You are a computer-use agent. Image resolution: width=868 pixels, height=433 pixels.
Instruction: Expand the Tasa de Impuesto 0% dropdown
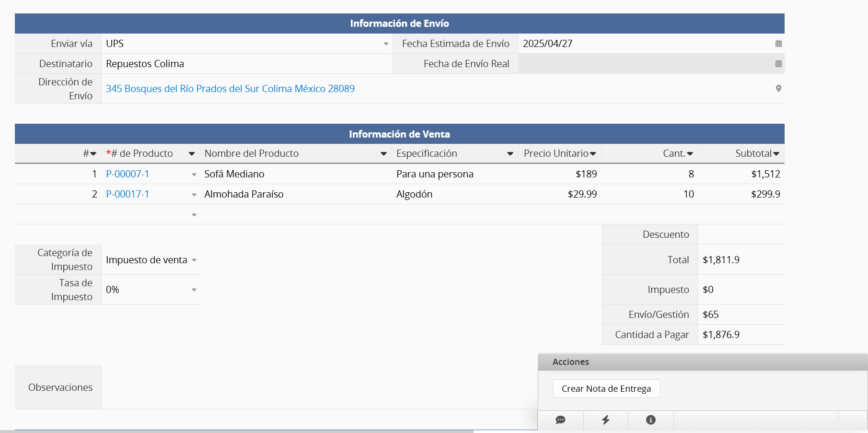coord(194,290)
